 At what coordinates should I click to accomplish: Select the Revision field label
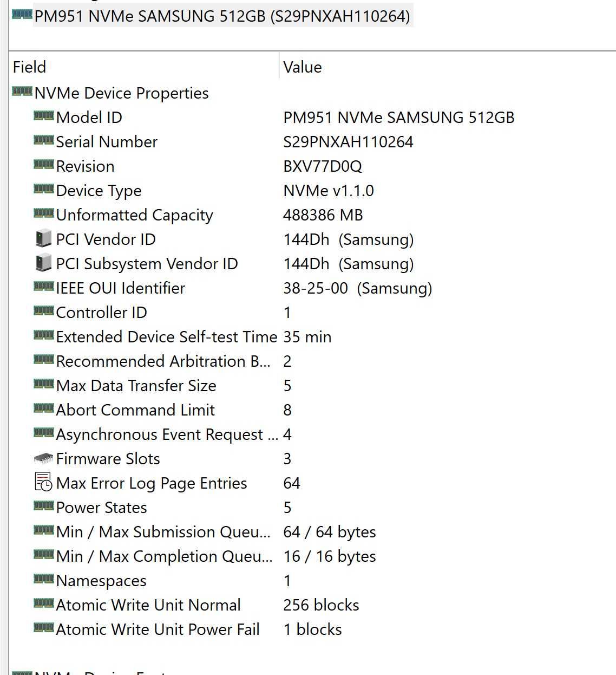(x=86, y=166)
